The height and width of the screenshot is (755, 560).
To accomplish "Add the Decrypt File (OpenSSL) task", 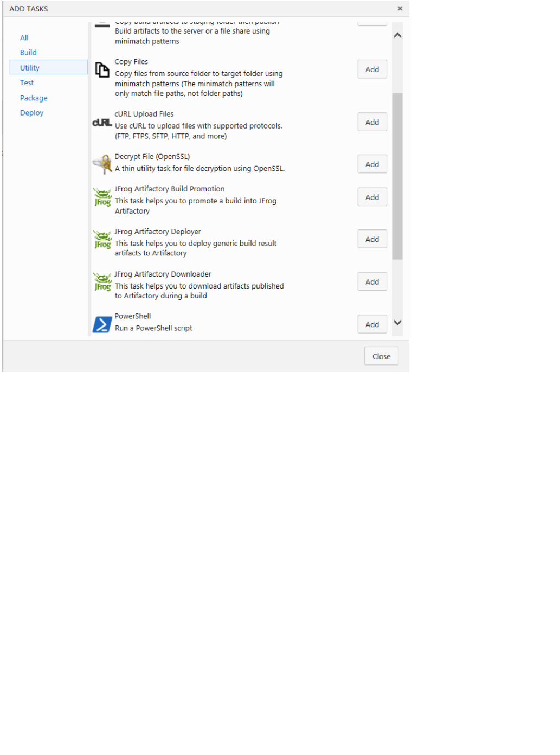I will click(372, 164).
